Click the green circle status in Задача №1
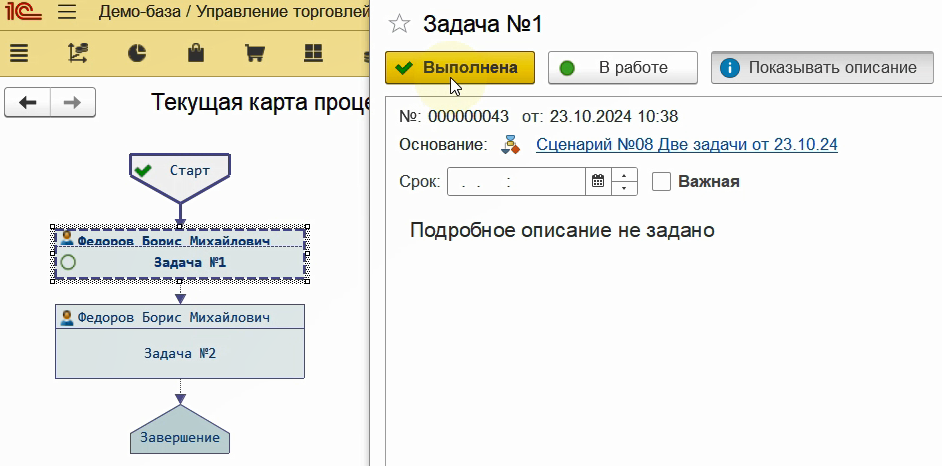 point(68,262)
